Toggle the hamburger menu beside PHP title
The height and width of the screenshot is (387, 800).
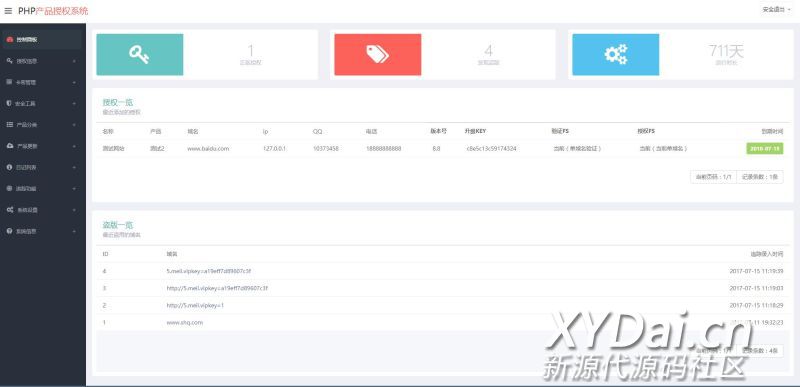pyautogui.click(x=8, y=11)
